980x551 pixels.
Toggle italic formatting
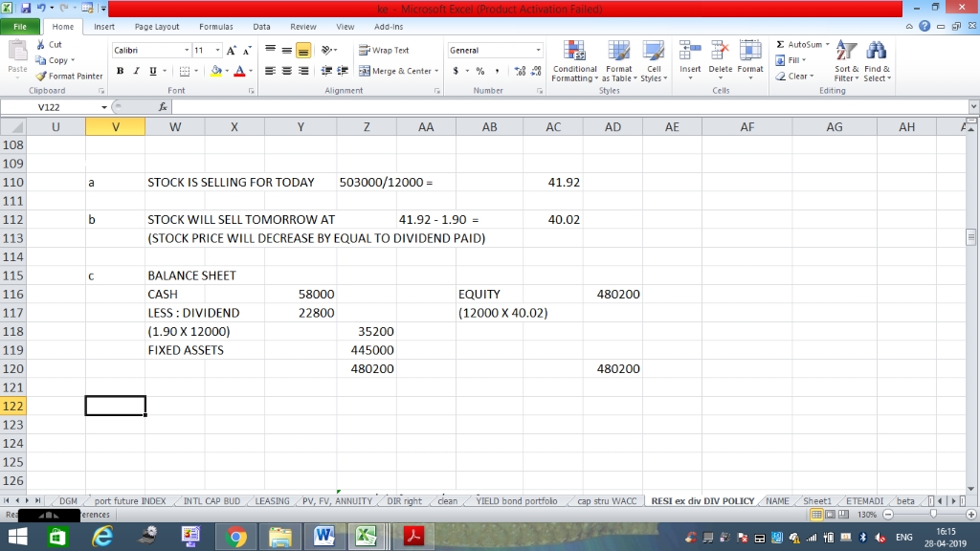(136, 71)
